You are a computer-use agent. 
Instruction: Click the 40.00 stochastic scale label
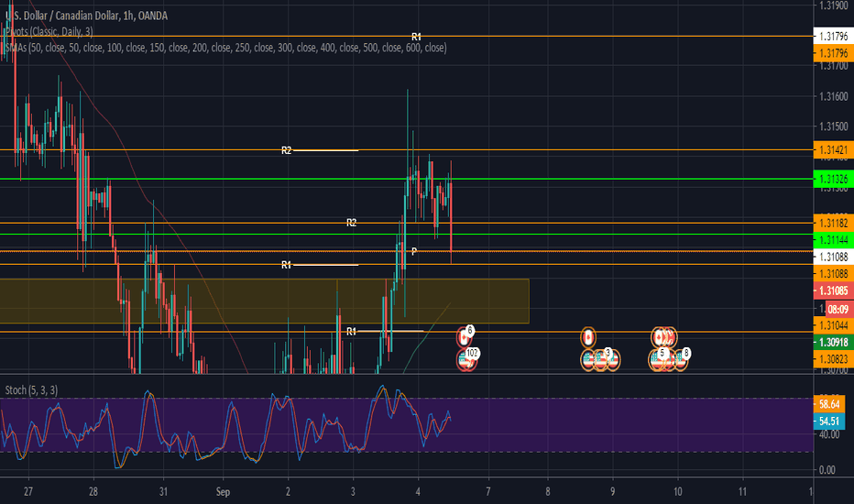829,434
